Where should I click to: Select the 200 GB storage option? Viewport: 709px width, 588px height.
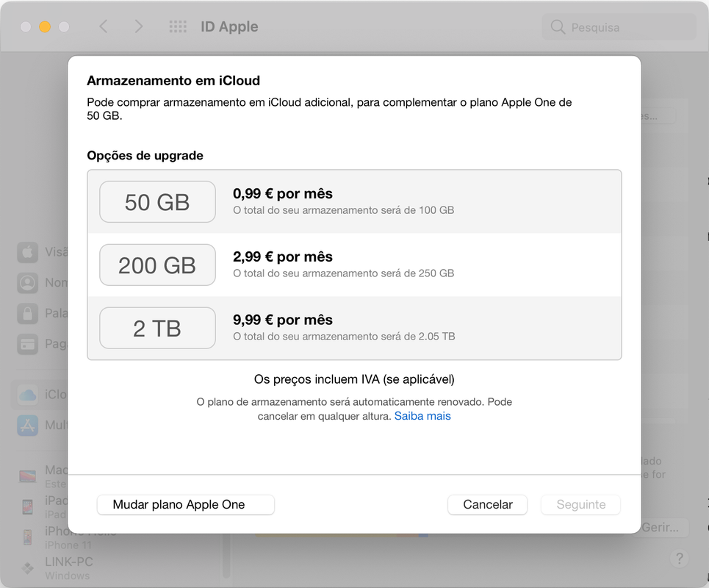click(x=157, y=265)
